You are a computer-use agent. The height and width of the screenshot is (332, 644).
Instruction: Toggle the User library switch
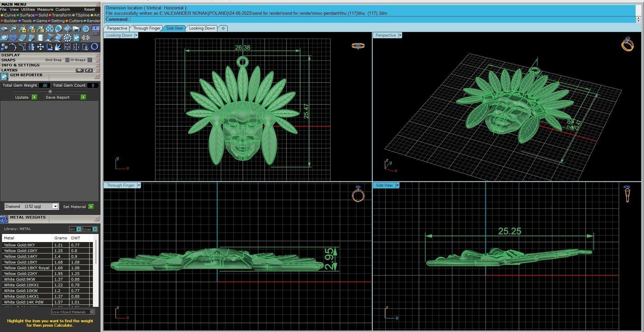90,229
